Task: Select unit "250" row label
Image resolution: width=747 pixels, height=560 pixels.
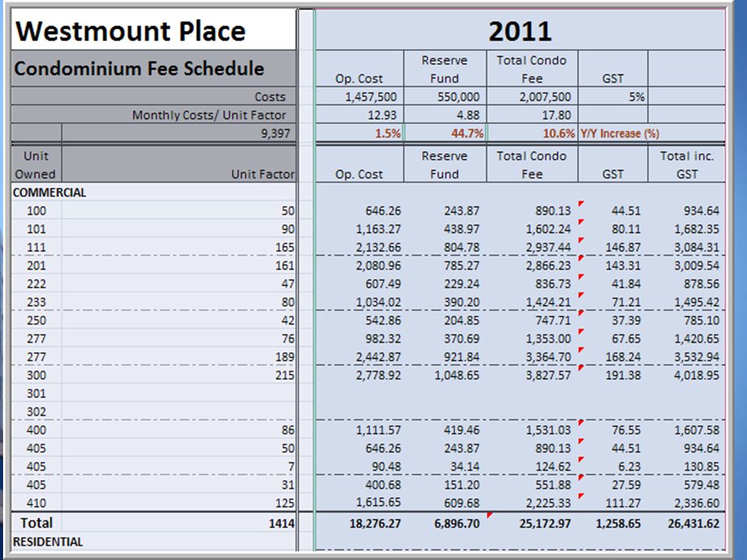Action: coord(37,320)
